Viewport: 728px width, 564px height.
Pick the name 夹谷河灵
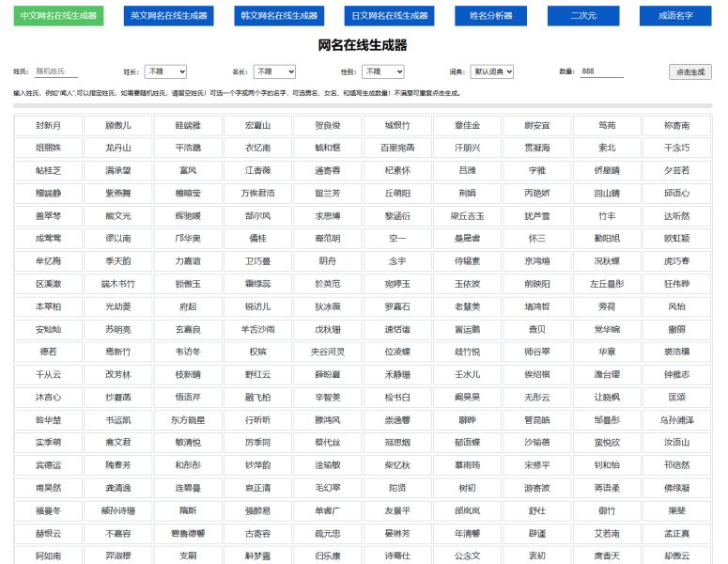[x=327, y=352]
